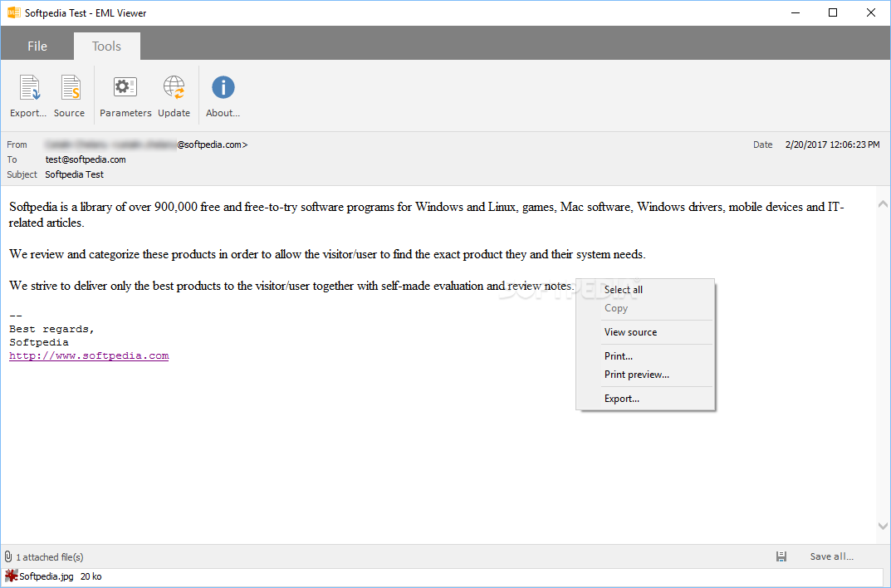Click the scroll up arrow of message body

[883, 203]
